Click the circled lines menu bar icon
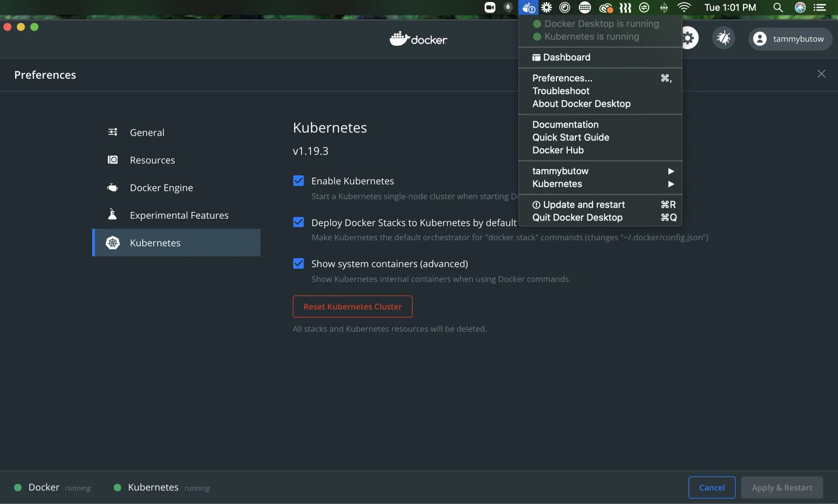Viewport: 838px width, 504px height. [644, 8]
